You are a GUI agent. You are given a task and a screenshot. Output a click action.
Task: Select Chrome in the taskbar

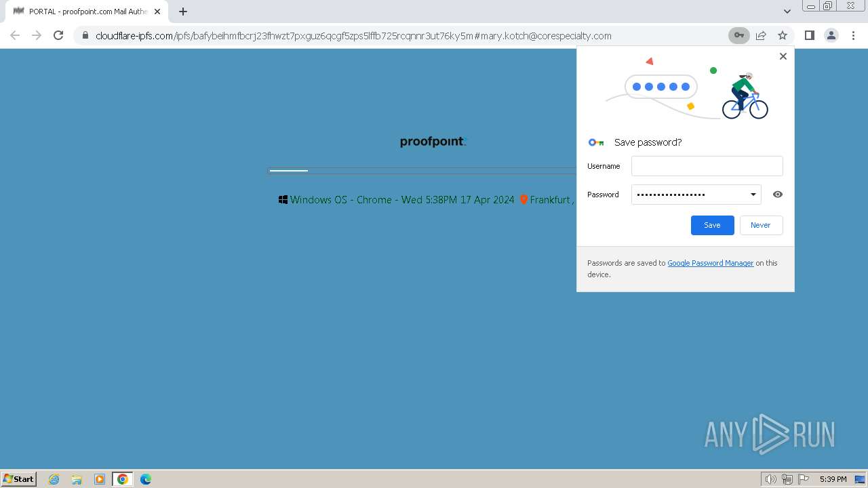(123, 479)
